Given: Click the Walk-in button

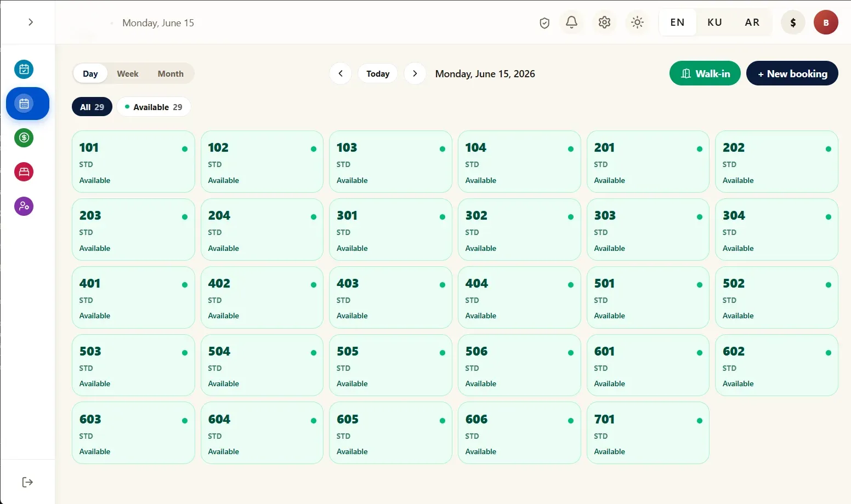Looking at the screenshot, I should (x=705, y=73).
